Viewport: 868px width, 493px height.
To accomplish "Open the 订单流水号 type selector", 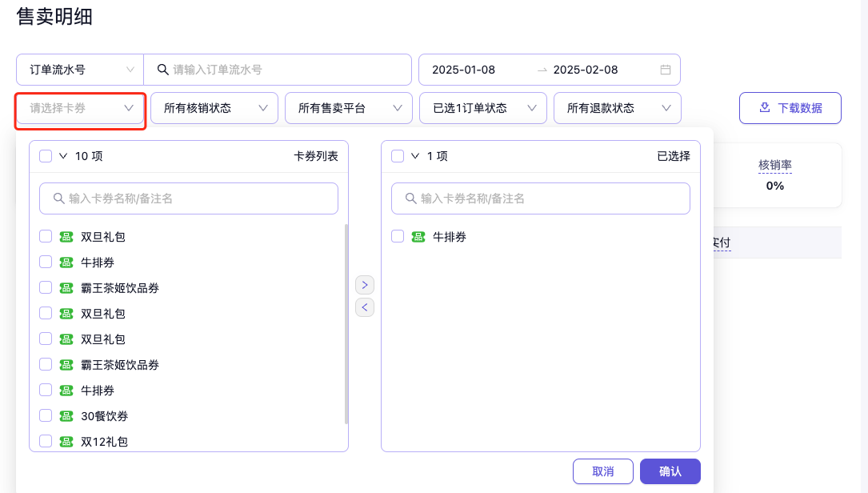I will point(79,70).
